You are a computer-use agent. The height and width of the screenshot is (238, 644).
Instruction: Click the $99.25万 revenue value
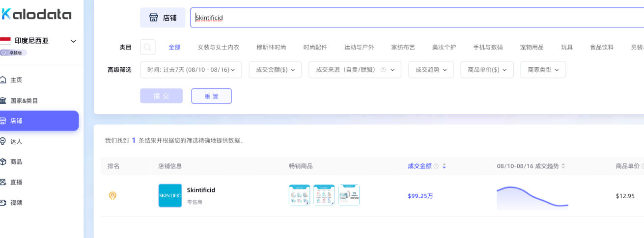[420, 196]
